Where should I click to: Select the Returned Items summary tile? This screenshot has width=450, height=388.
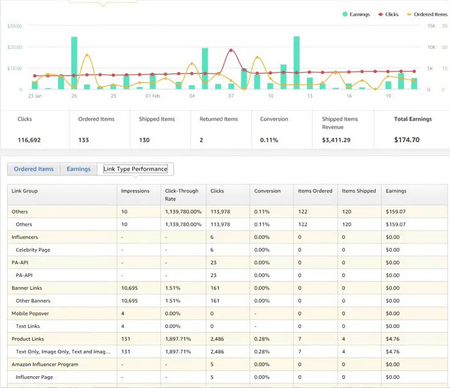tap(221, 130)
